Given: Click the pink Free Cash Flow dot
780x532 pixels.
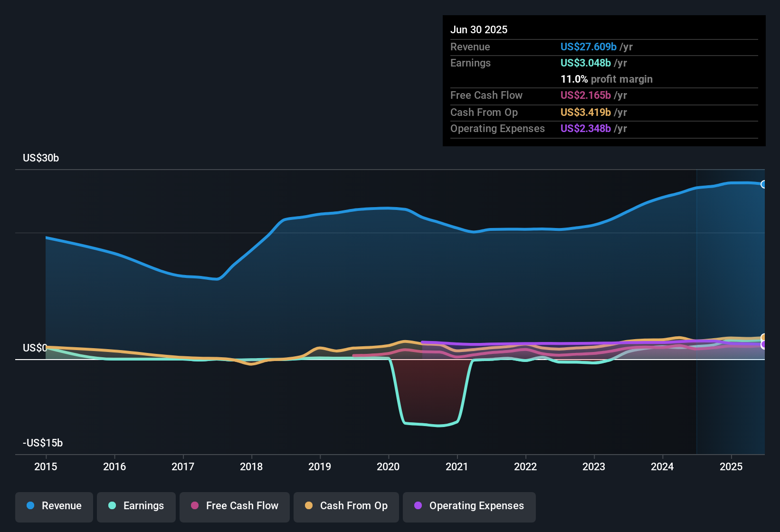Looking at the screenshot, I should pyautogui.click(x=195, y=505).
